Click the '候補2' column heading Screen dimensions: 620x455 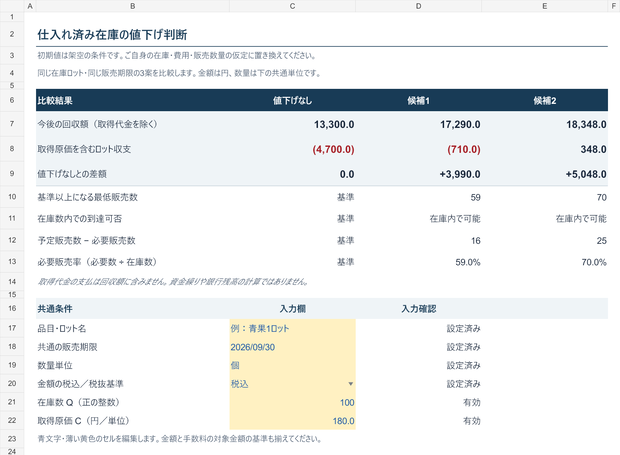click(545, 101)
